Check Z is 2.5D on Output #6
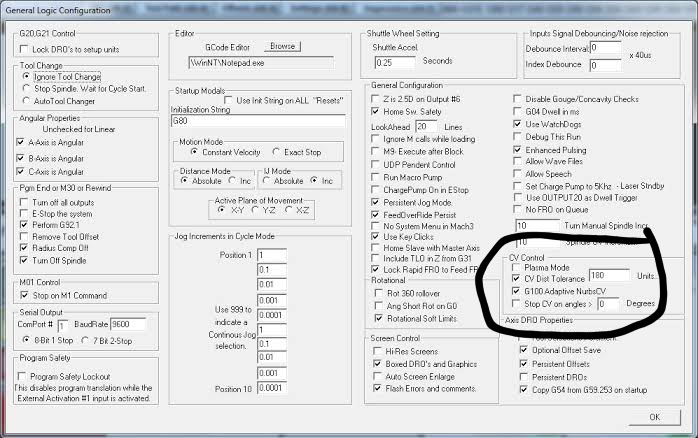 pyautogui.click(x=375, y=98)
